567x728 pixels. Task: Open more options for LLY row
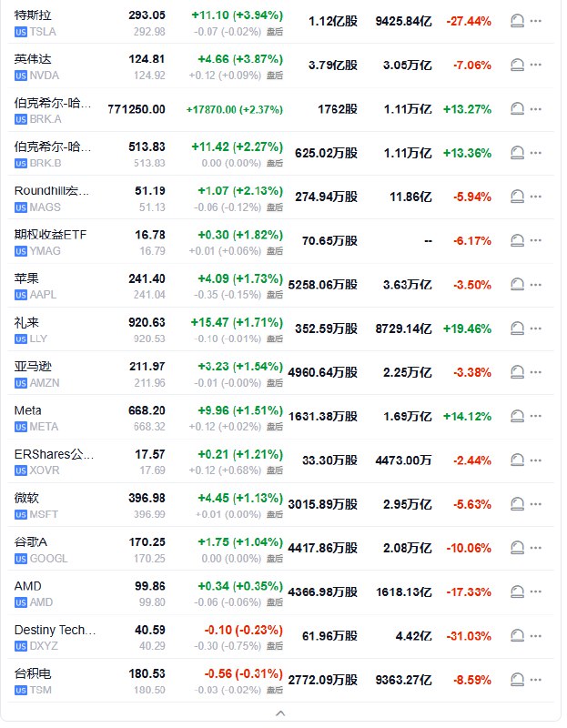[536, 329]
